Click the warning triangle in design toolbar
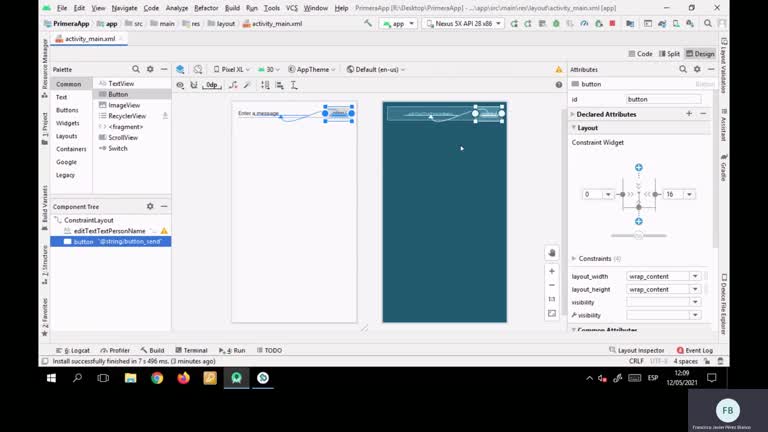Viewport: 768px width, 432px height. pyautogui.click(x=559, y=69)
